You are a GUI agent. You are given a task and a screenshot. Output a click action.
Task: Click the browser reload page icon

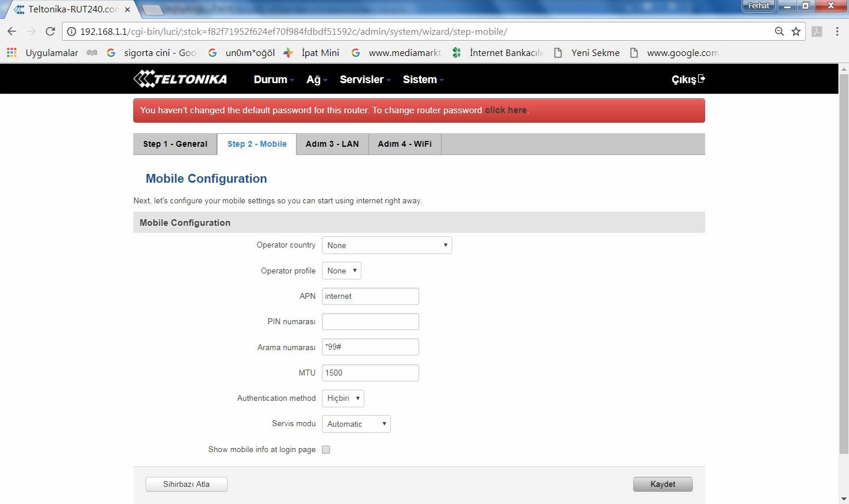click(x=50, y=32)
